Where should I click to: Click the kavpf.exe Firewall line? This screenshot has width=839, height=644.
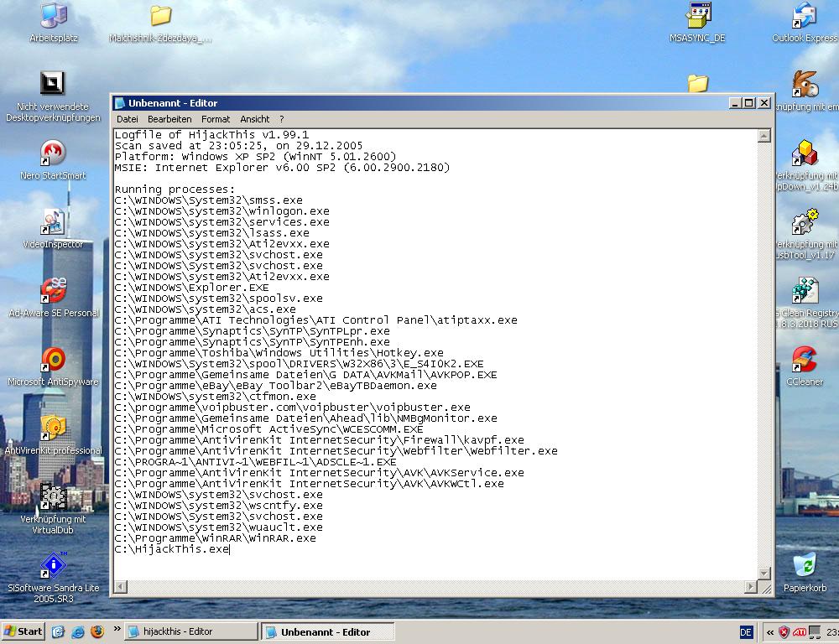coord(320,440)
